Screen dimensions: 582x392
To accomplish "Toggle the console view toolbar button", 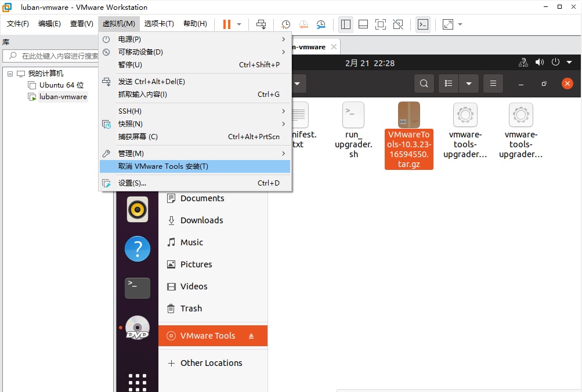I will [x=424, y=24].
